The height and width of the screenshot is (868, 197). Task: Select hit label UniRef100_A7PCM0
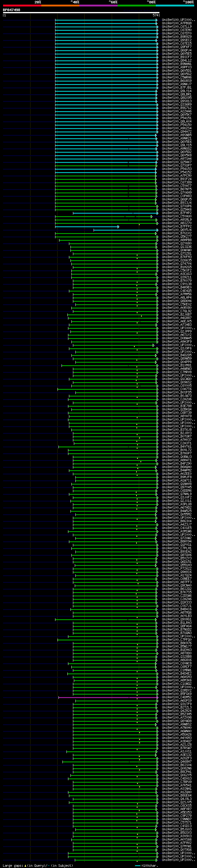(x=176, y=176)
